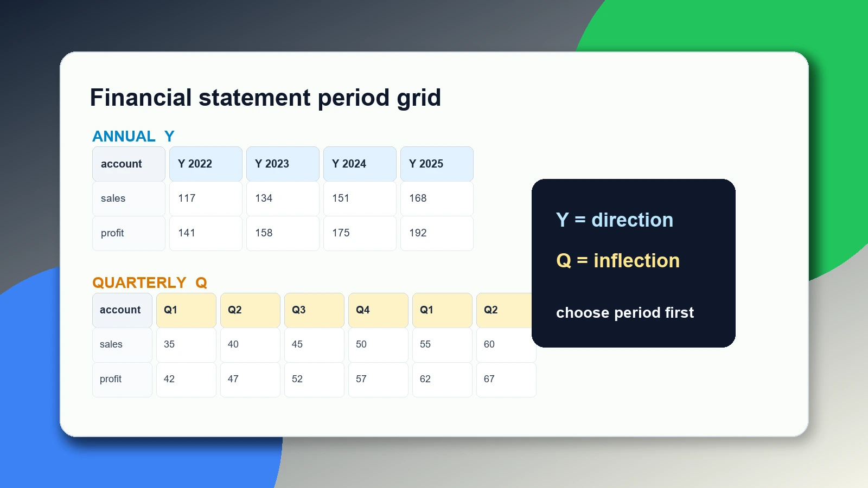Viewport: 868px width, 488px height.
Task: Select the Y 2023 column header
Action: [283, 164]
